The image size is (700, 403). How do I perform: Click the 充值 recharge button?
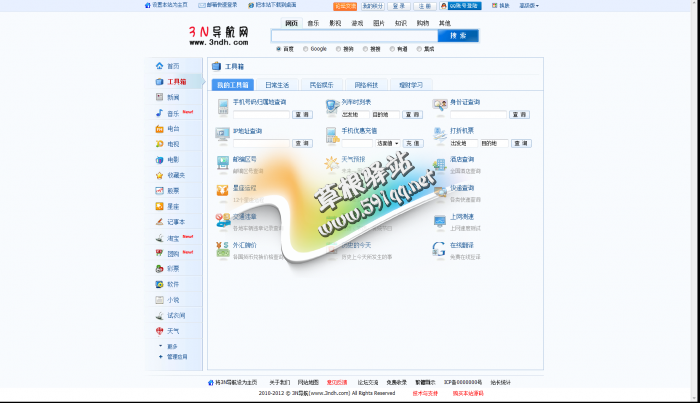pos(413,143)
